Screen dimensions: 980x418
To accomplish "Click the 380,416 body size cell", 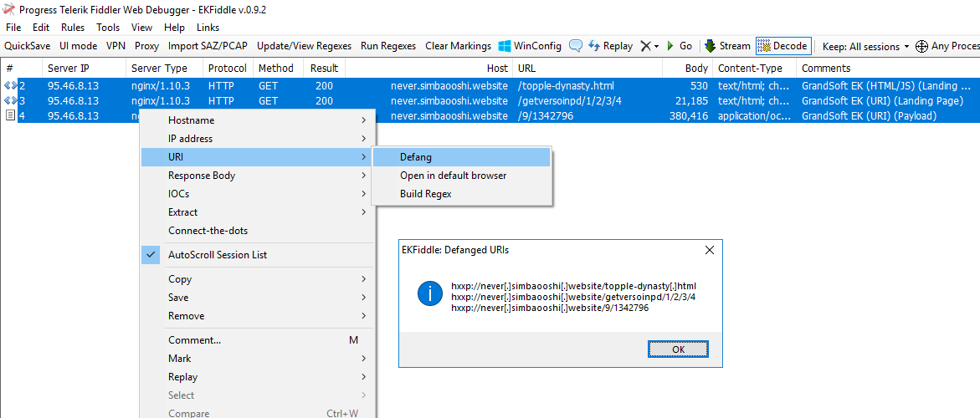I will tap(690, 115).
